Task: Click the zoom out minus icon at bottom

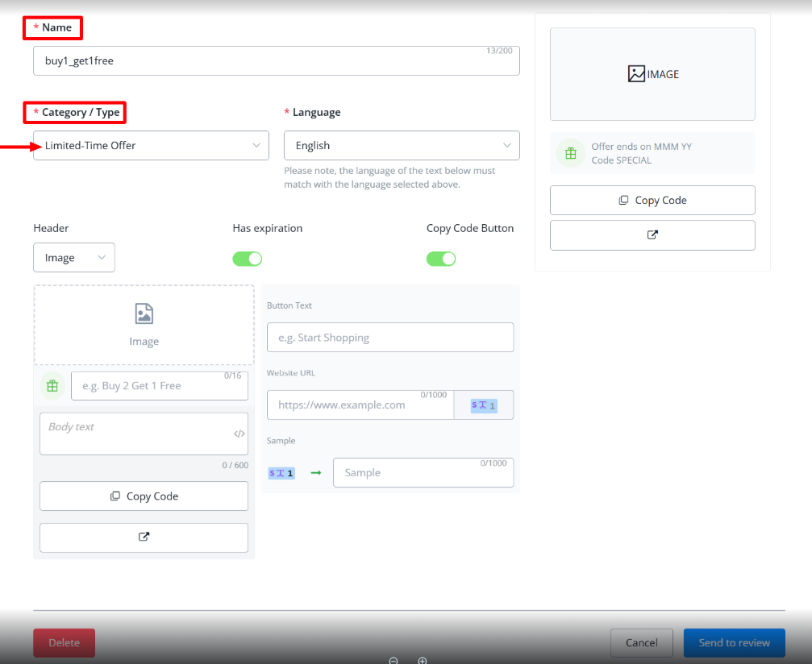Action: (x=394, y=660)
